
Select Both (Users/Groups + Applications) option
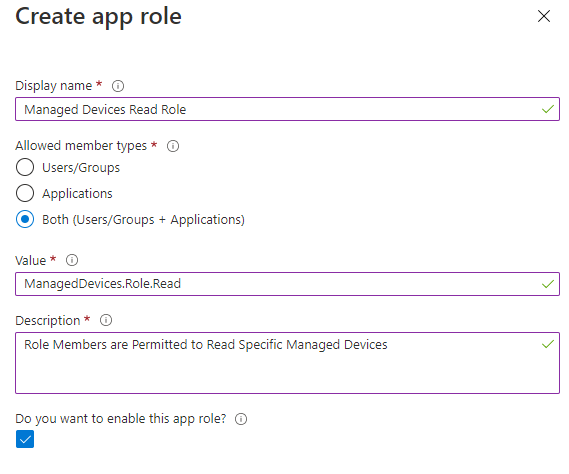(25, 219)
